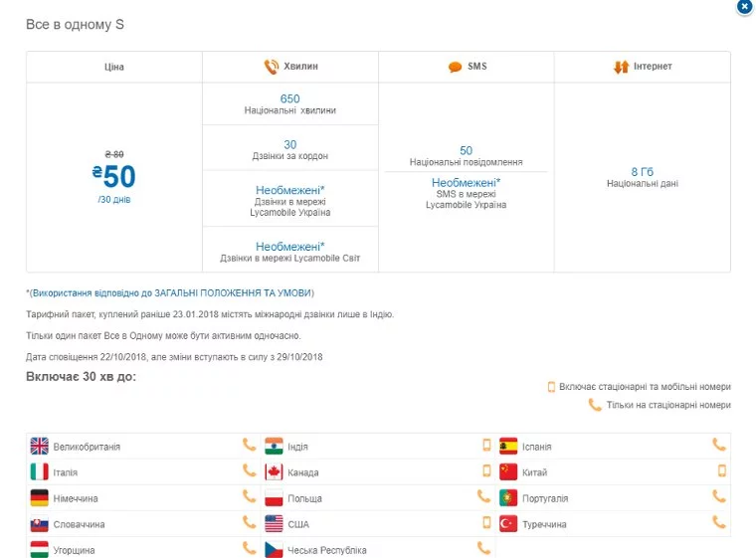Click the Чеська Республіка country name

[327, 550]
